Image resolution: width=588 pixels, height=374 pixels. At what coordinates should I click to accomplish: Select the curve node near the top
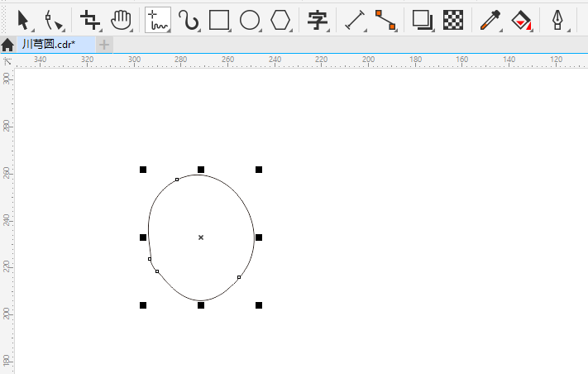(177, 180)
